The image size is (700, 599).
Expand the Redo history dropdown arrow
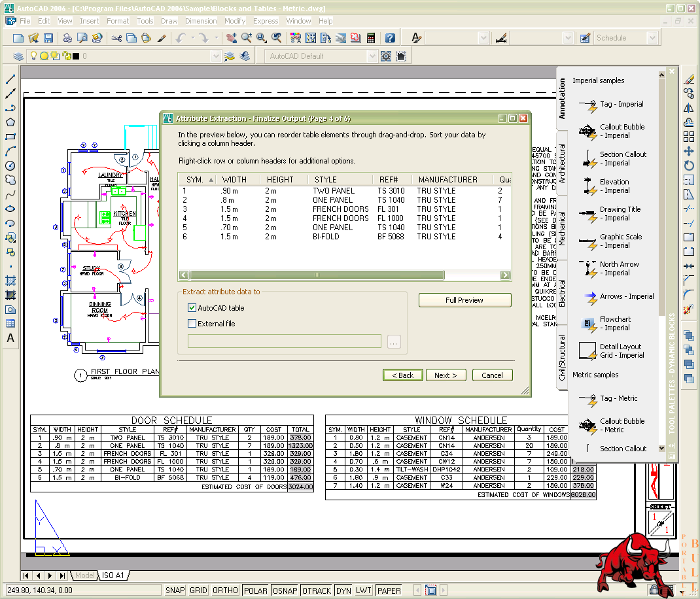pos(216,38)
